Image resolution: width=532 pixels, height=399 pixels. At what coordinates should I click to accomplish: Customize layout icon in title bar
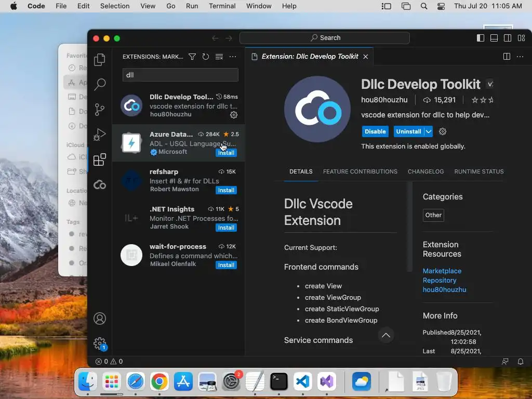click(x=521, y=38)
